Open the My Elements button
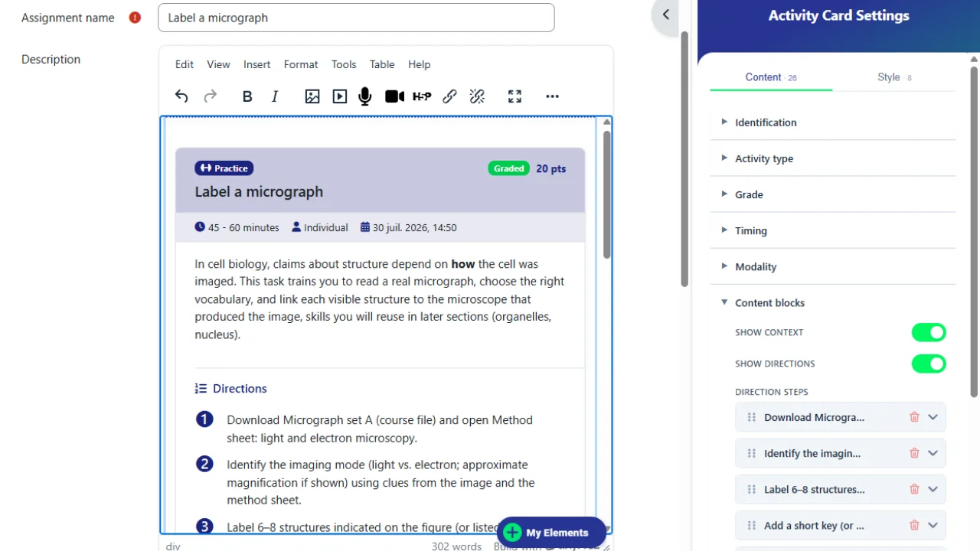This screenshot has height=551, width=980. (550, 533)
